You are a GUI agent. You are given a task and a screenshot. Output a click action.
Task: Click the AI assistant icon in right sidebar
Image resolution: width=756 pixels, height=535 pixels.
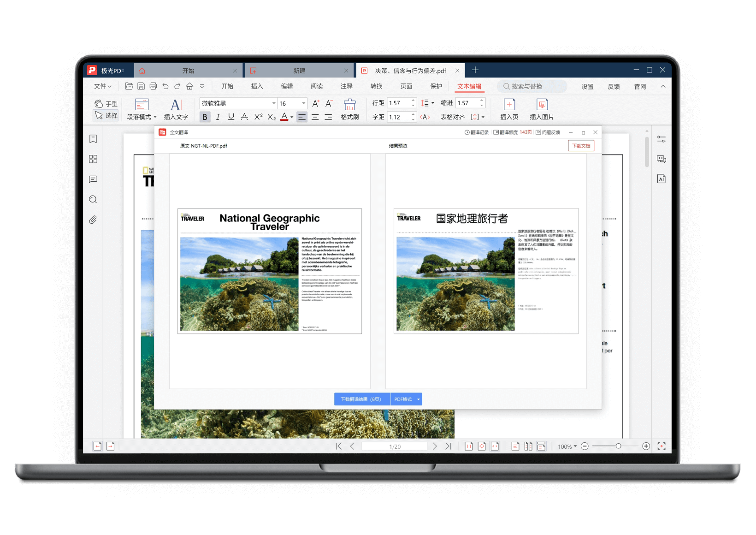click(661, 179)
